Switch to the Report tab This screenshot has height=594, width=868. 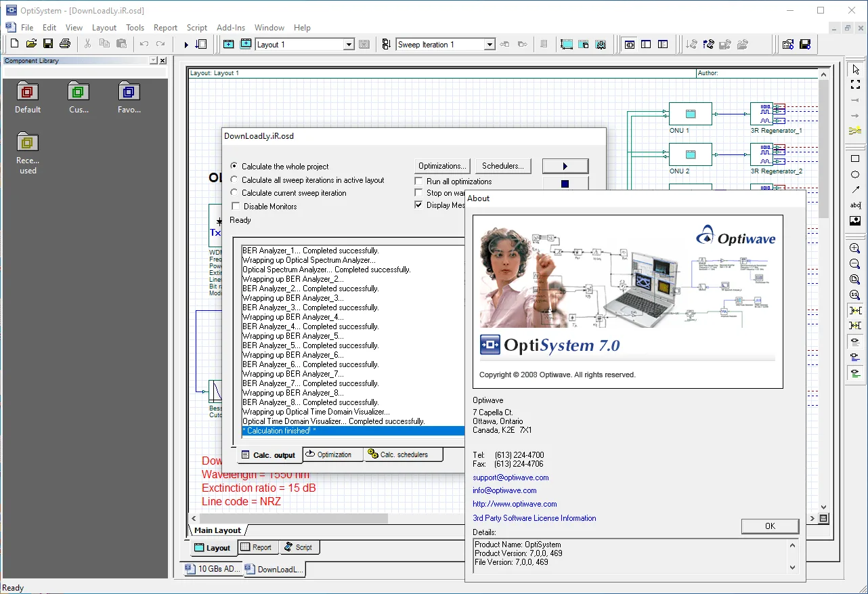tap(256, 547)
